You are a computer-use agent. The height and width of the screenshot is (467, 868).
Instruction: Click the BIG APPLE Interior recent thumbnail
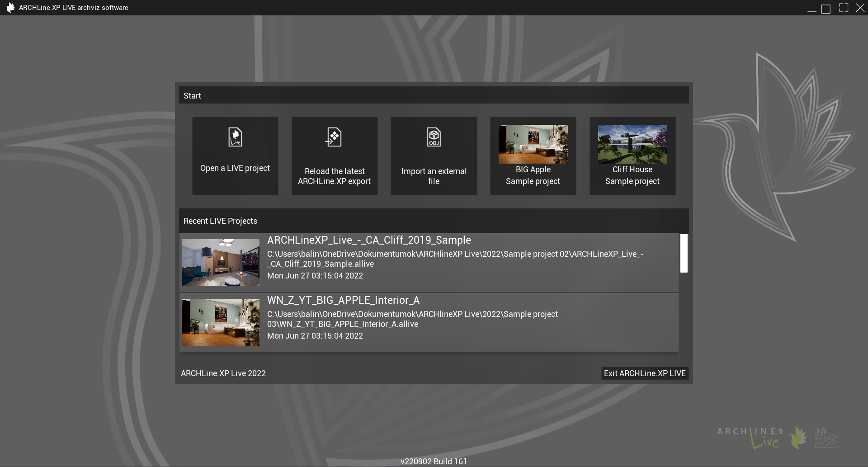[x=221, y=322]
